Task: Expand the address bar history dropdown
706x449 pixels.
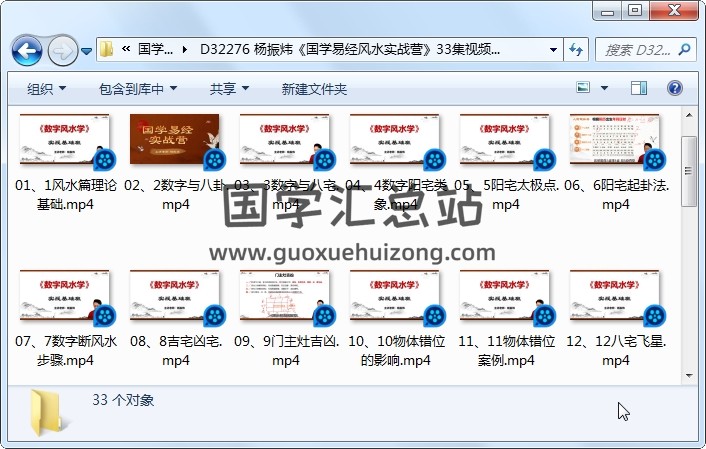Action: [554, 49]
